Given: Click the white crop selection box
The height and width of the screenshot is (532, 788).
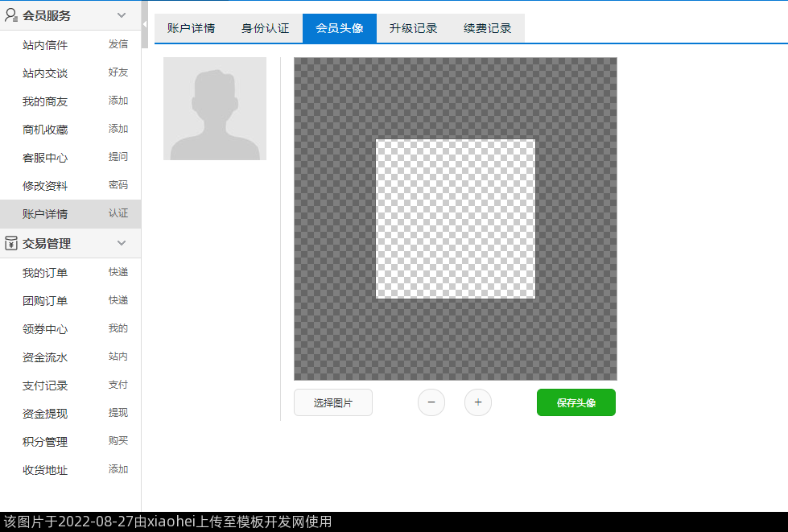Looking at the screenshot, I should click(456, 219).
